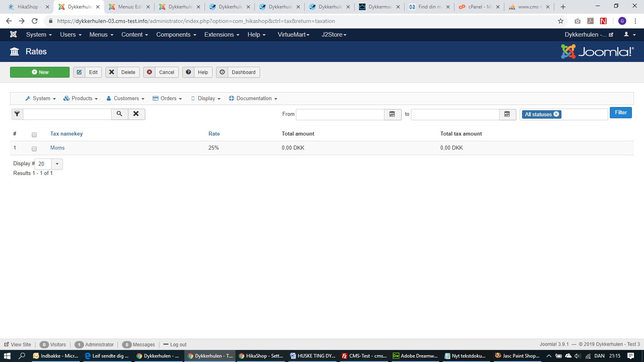644x362 pixels.
Task: Open the Components menu
Action: pyautogui.click(x=176, y=35)
